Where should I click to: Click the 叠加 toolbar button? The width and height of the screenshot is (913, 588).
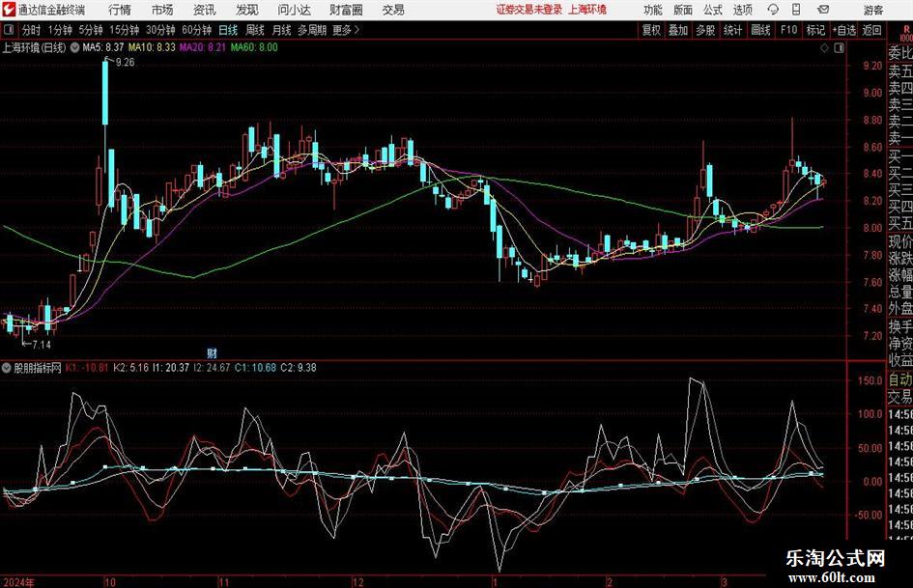coord(678,30)
